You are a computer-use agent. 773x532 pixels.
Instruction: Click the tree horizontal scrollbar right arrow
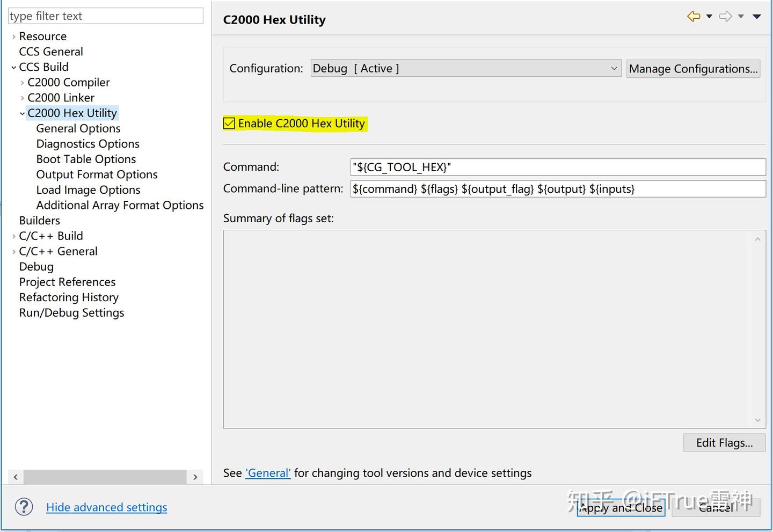(195, 477)
